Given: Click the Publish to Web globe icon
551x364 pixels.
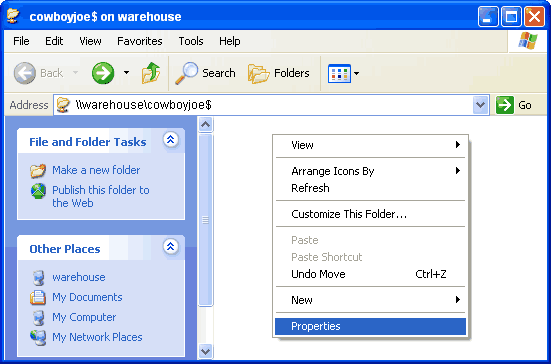Looking at the screenshot, I should pyautogui.click(x=38, y=191).
